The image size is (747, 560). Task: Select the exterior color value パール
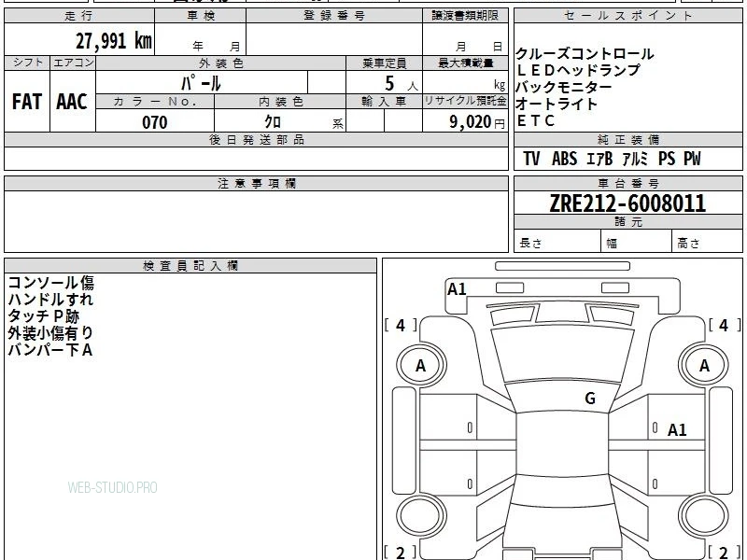pos(201,83)
